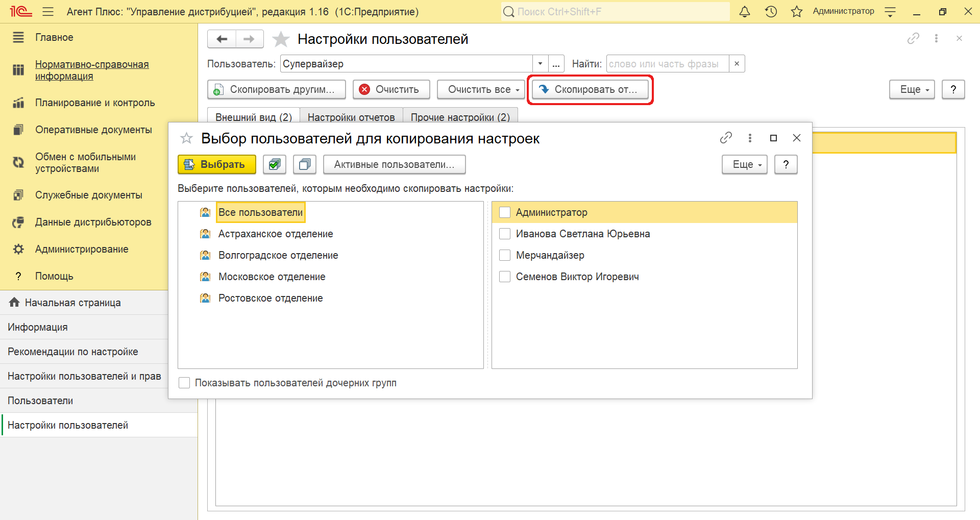Enable Показывать пользователей дочерних групп checkbox

pos(184,383)
